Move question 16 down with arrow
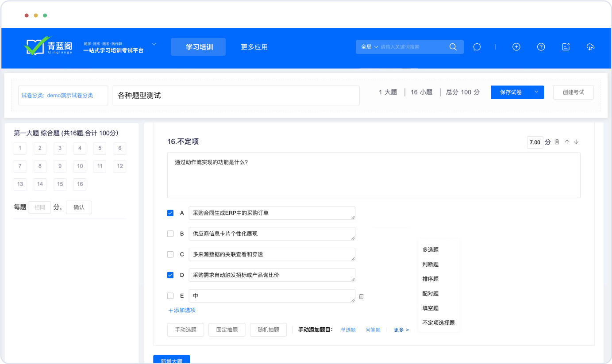Image resolution: width=612 pixels, height=364 pixels. (x=576, y=142)
